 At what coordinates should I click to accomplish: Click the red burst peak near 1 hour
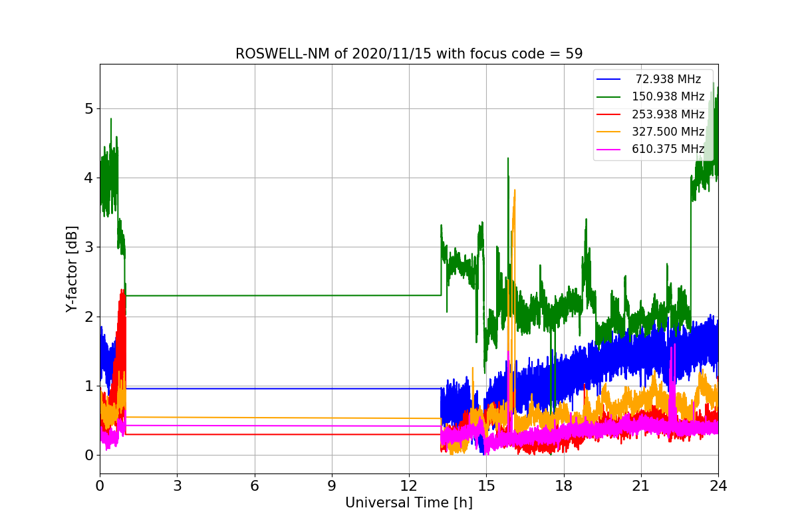(122, 291)
